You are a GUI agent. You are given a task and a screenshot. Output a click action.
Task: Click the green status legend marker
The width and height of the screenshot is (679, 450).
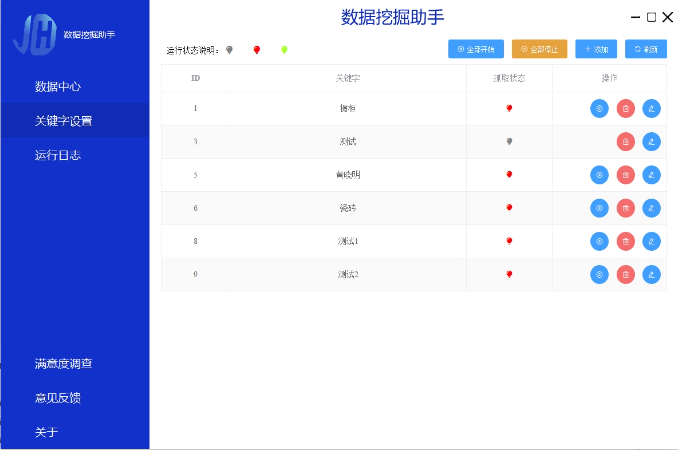284,50
